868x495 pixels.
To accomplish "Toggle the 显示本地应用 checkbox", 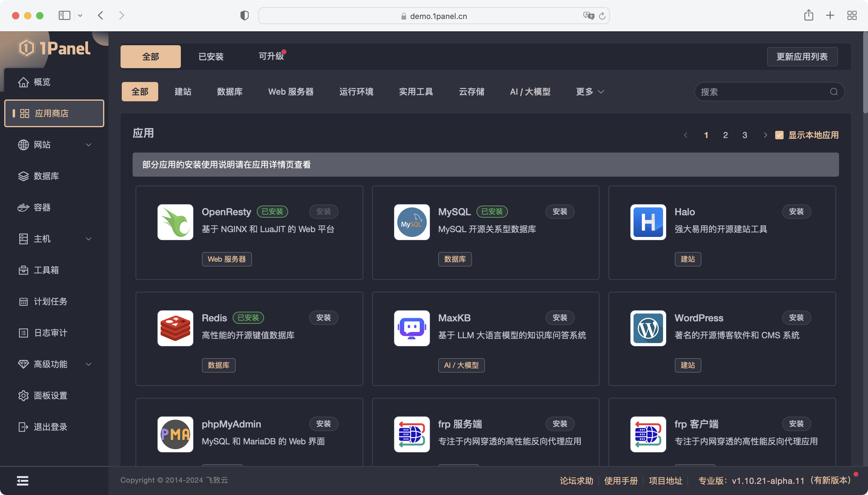I will (x=779, y=135).
